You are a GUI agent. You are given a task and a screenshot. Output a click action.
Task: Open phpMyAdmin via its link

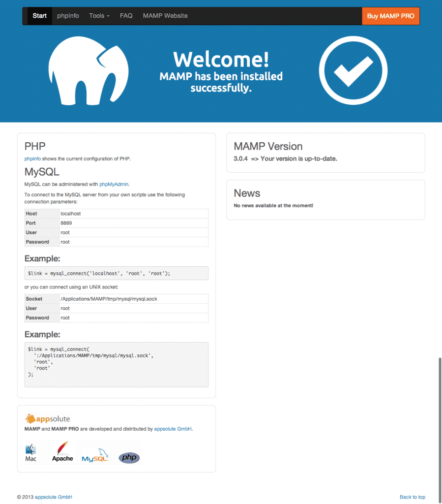tap(114, 184)
